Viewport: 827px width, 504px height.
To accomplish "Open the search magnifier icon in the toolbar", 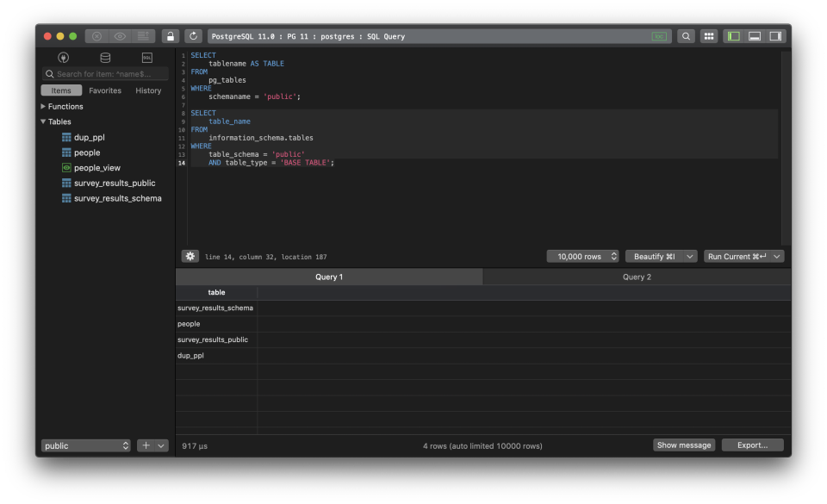I will pos(686,36).
